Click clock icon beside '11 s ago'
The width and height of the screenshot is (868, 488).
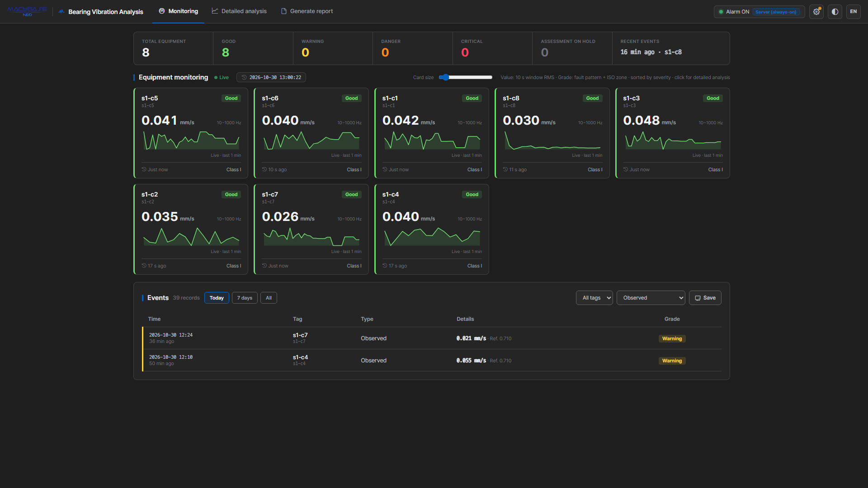505,169
